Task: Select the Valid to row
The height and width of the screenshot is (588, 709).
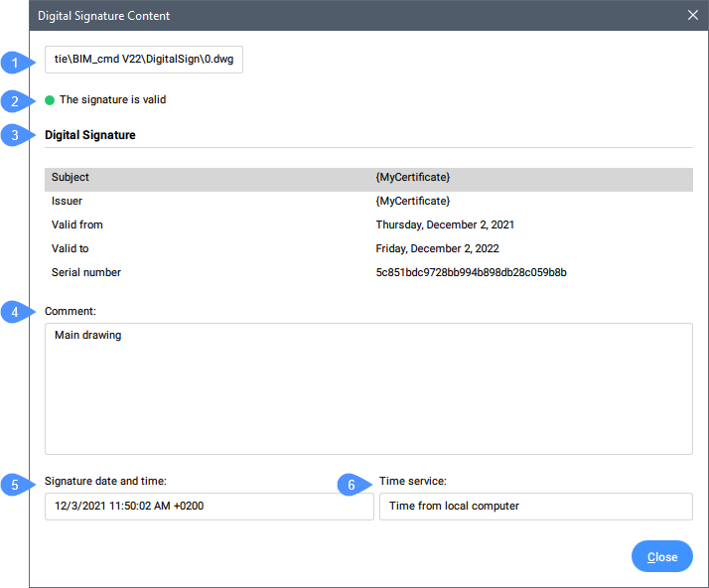Action: 367,249
